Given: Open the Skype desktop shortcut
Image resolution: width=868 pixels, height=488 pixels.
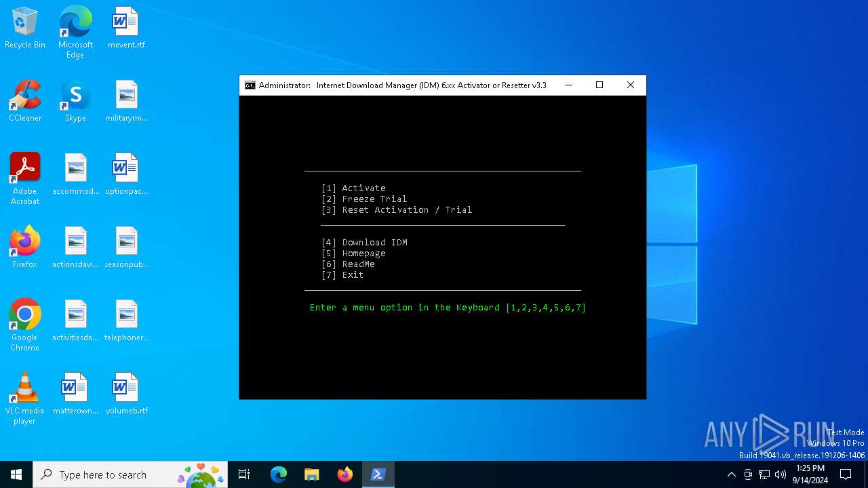Looking at the screenshot, I should click(75, 102).
